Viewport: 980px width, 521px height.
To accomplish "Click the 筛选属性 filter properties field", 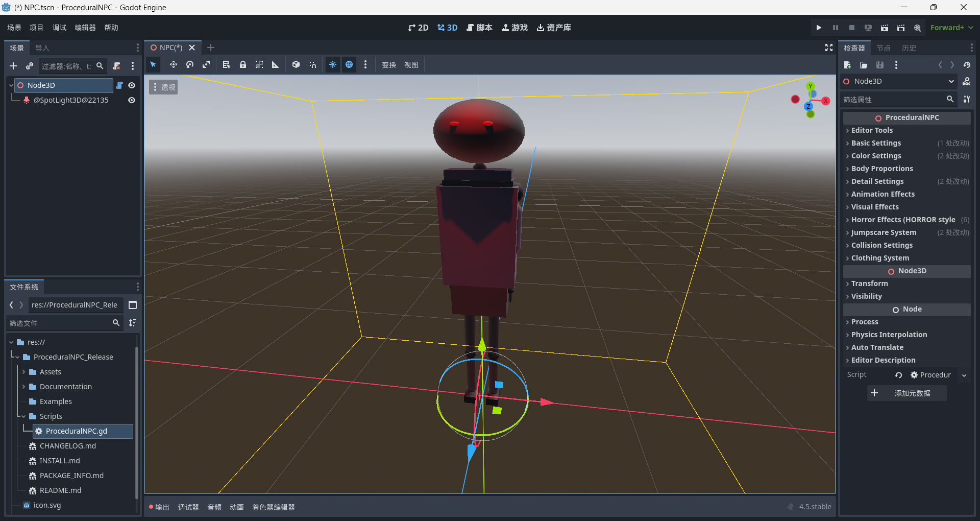I will pyautogui.click(x=898, y=99).
